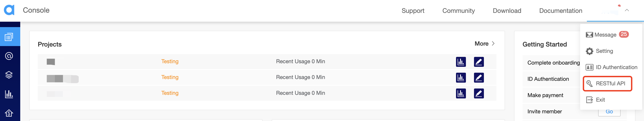Choose Setting in account menu
644x121 pixels.
599,51
